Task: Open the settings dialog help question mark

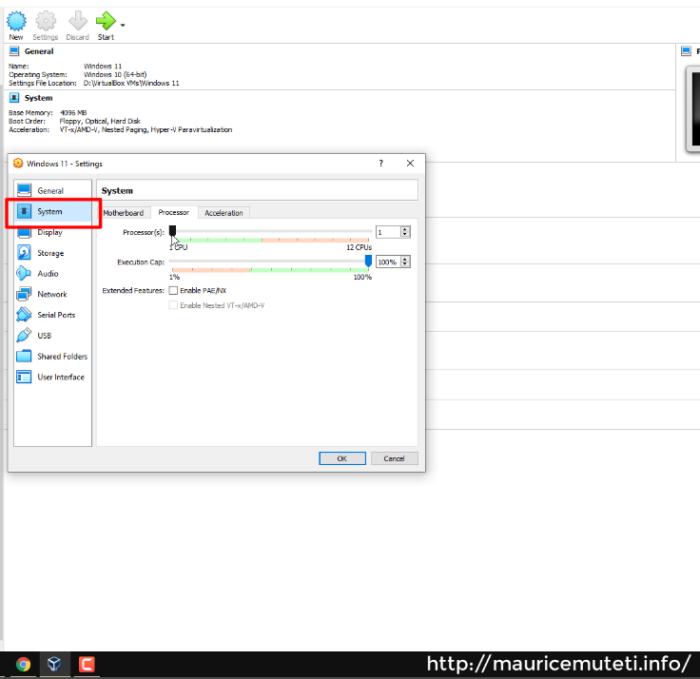Action: 381,163
